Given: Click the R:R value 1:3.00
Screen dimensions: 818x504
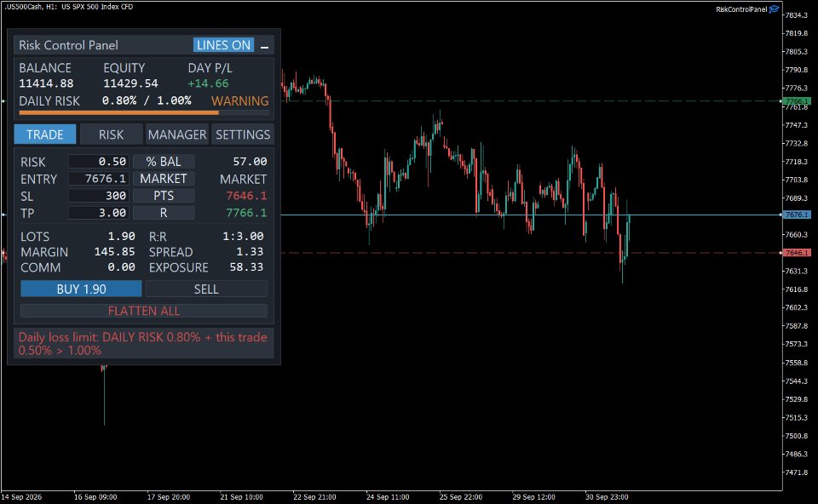Looking at the screenshot, I should point(243,236).
